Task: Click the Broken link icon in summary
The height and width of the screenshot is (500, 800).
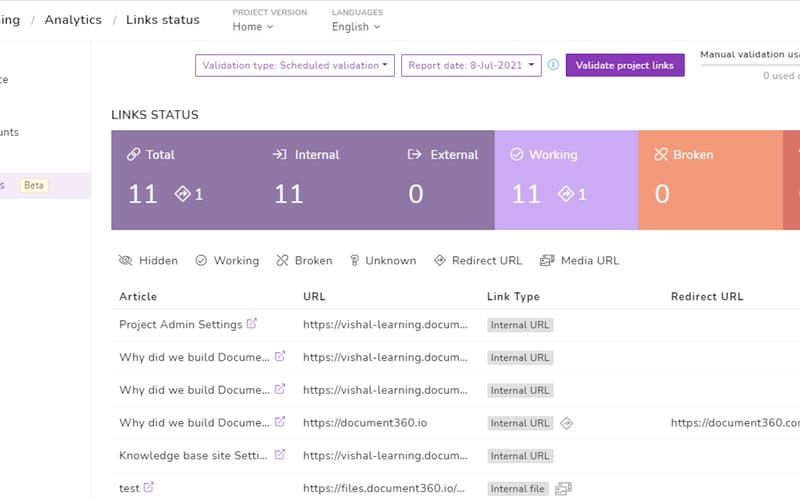Action: tap(661, 154)
